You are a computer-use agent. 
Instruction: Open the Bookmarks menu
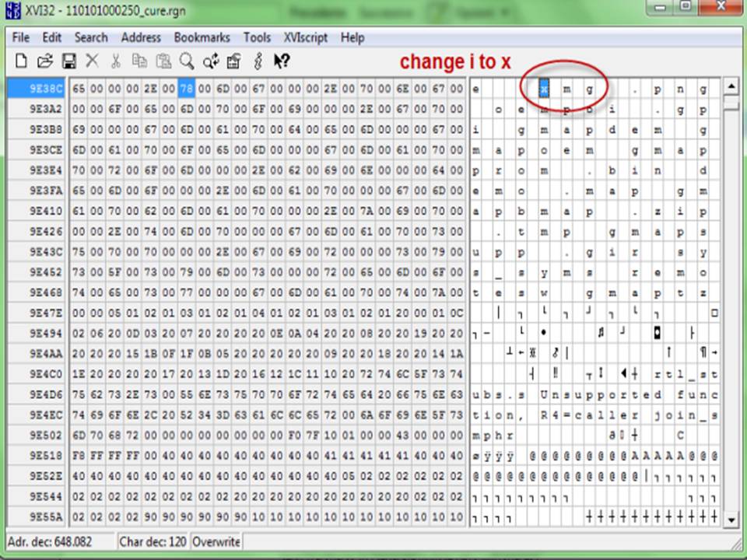[202, 37]
